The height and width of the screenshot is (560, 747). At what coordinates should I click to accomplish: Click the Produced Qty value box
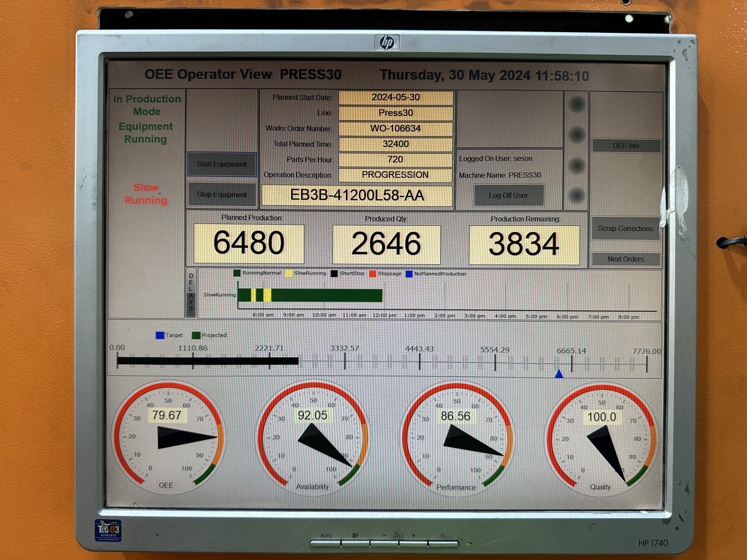click(x=386, y=244)
